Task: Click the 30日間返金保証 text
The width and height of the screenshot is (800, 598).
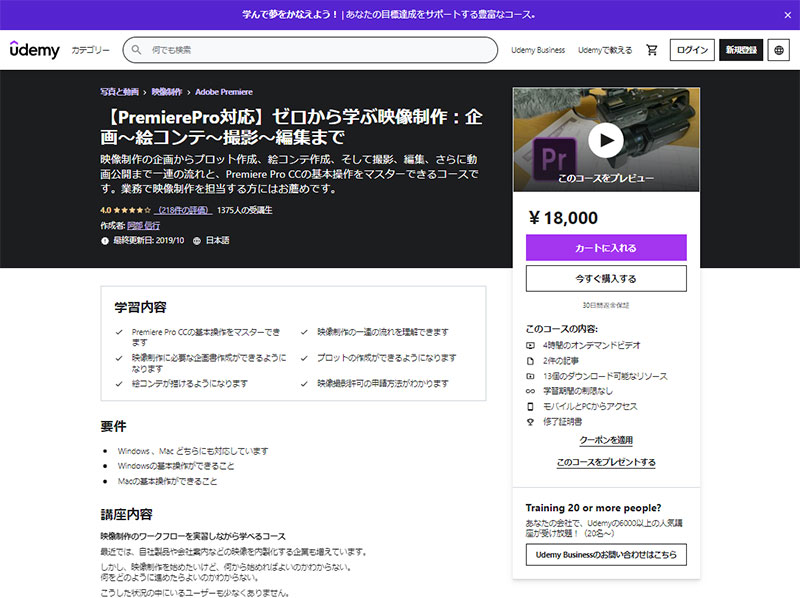Action: pos(606,305)
